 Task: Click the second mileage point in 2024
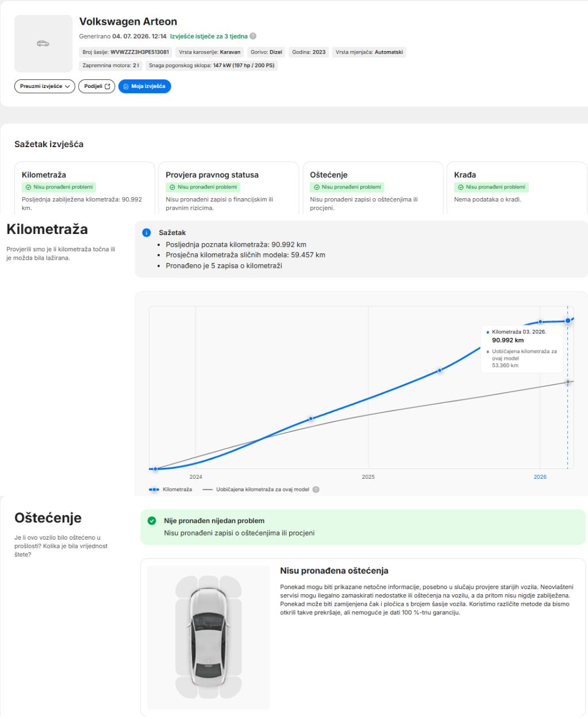click(x=311, y=418)
